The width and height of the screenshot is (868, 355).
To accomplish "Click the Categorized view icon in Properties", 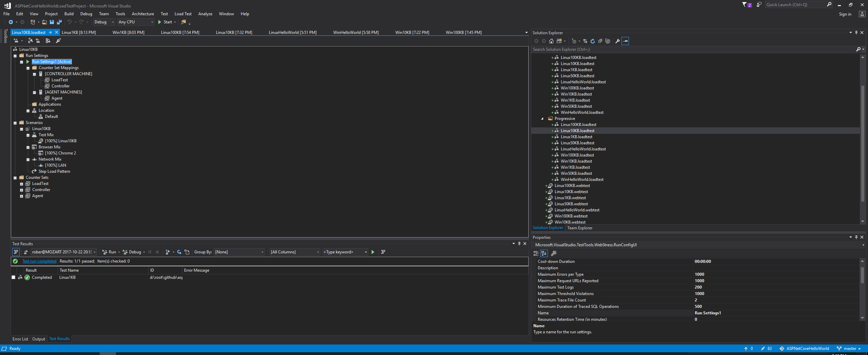I will 536,253.
